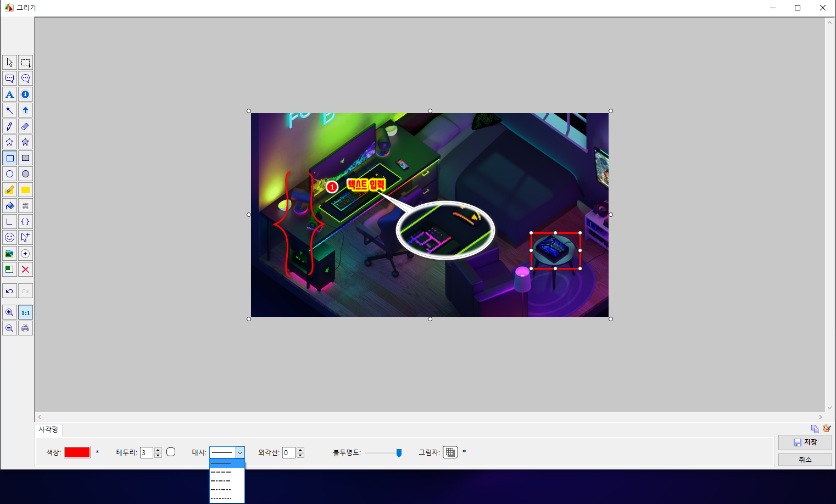
Task: Select the pointer selection tool
Action: click(x=9, y=63)
